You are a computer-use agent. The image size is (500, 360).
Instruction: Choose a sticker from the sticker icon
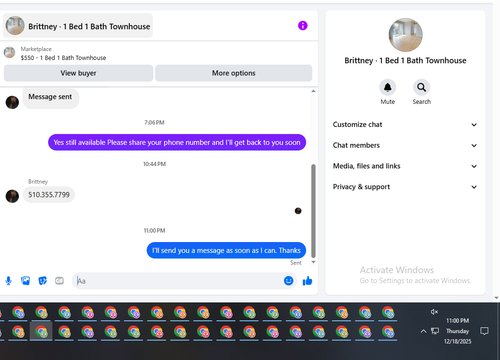(43, 281)
